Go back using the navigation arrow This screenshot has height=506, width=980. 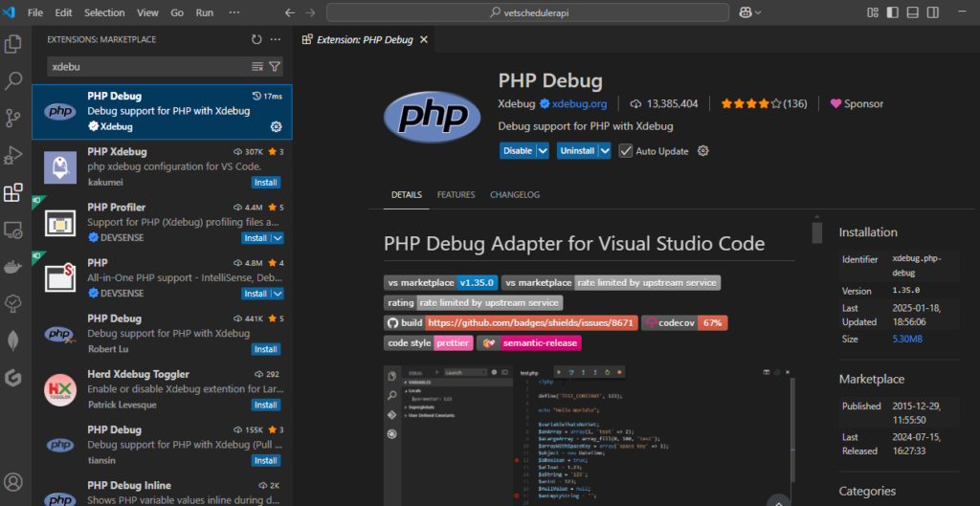pos(289,12)
